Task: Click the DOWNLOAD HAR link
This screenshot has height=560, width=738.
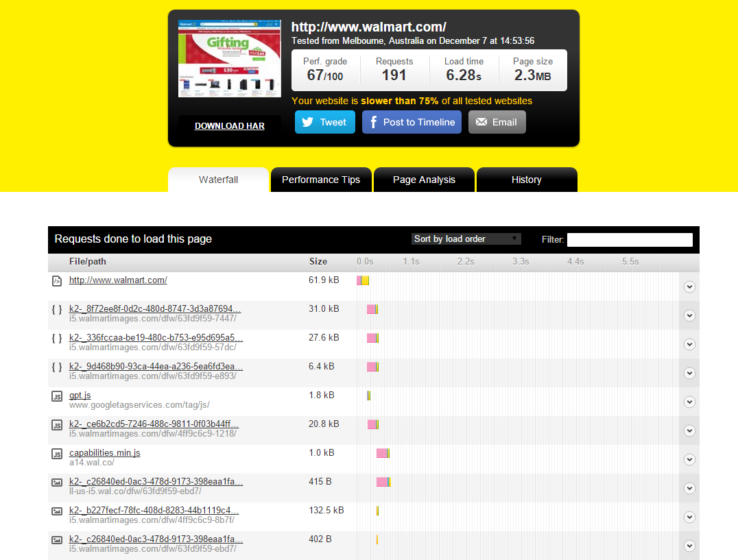Action: 230,126
